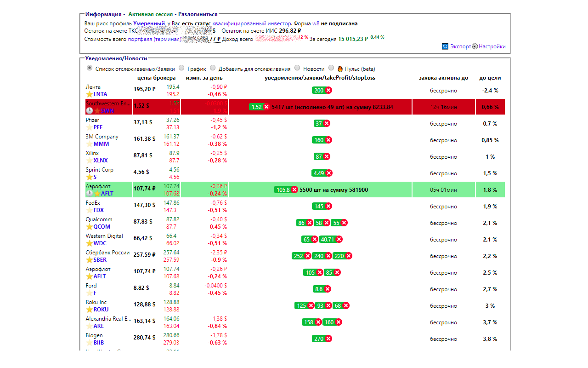
Task: Remove the 86 alert for Qualcomm
Action: [x=309, y=223]
